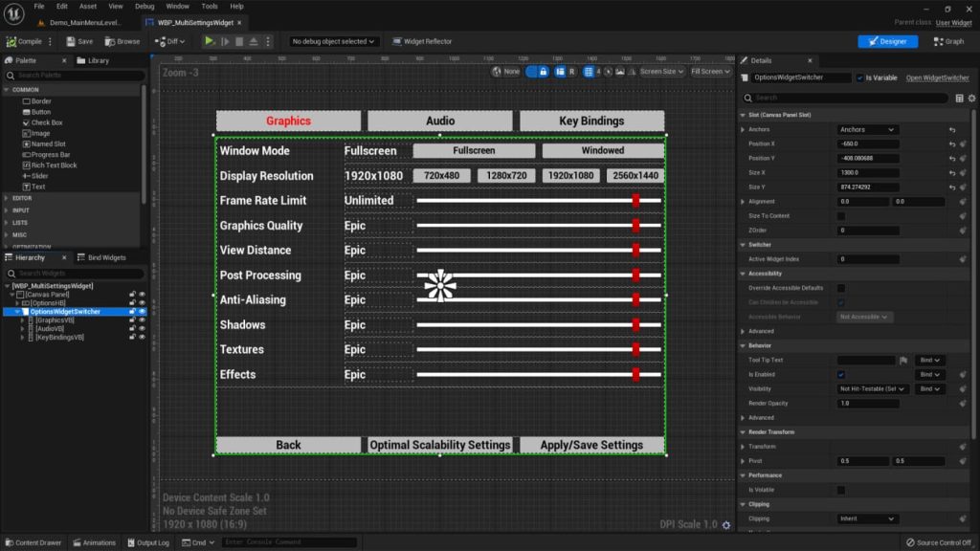Toggle visibility eye for GraphicsVB

pyautogui.click(x=142, y=320)
